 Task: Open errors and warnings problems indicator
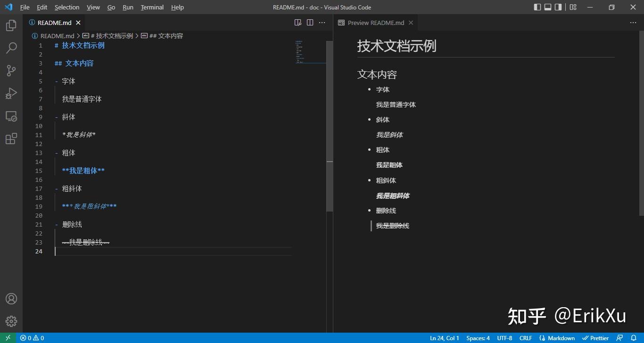click(x=32, y=338)
